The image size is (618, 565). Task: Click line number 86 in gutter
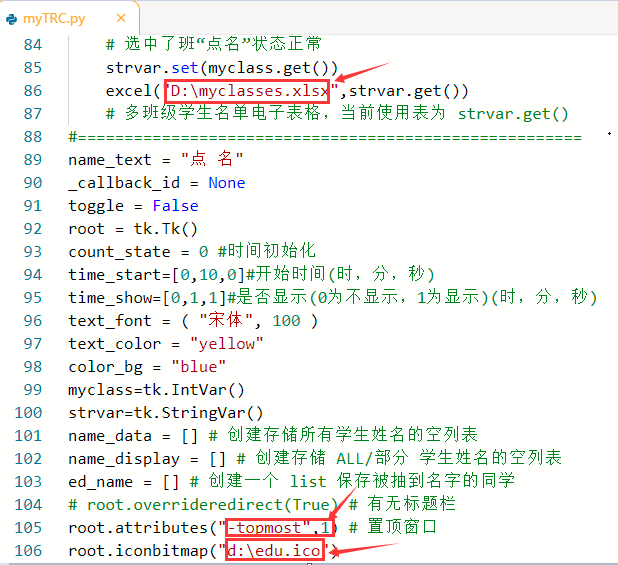pyautogui.click(x=33, y=91)
